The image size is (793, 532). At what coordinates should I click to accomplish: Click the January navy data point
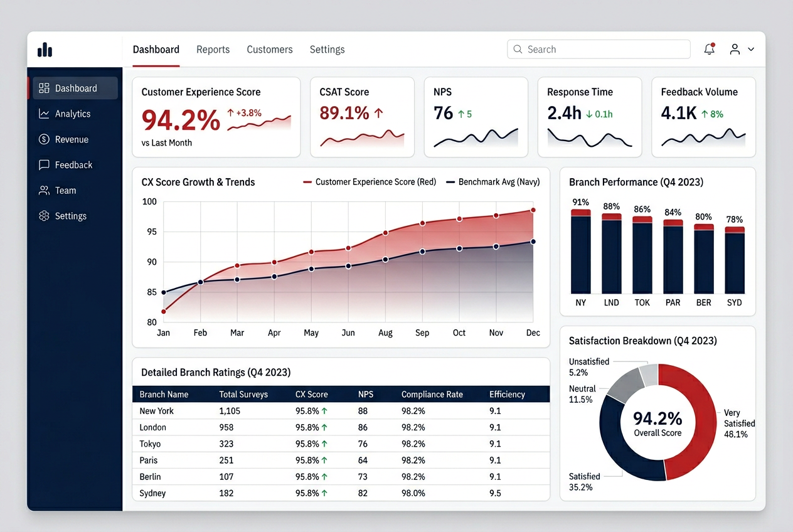(164, 292)
